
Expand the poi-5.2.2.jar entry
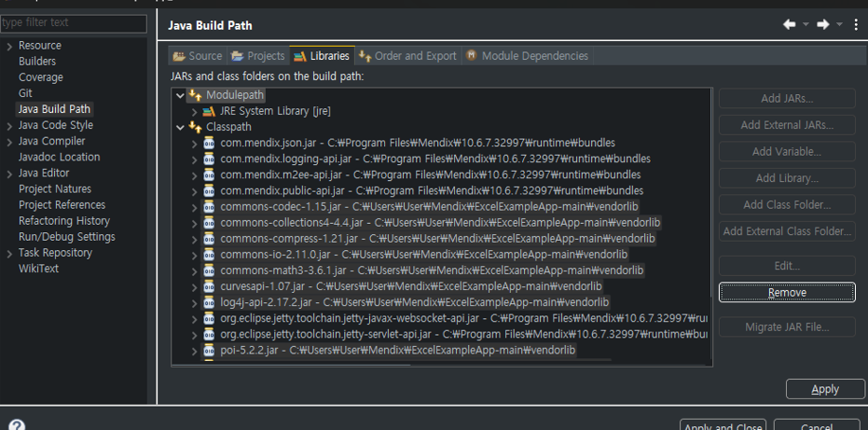194,351
